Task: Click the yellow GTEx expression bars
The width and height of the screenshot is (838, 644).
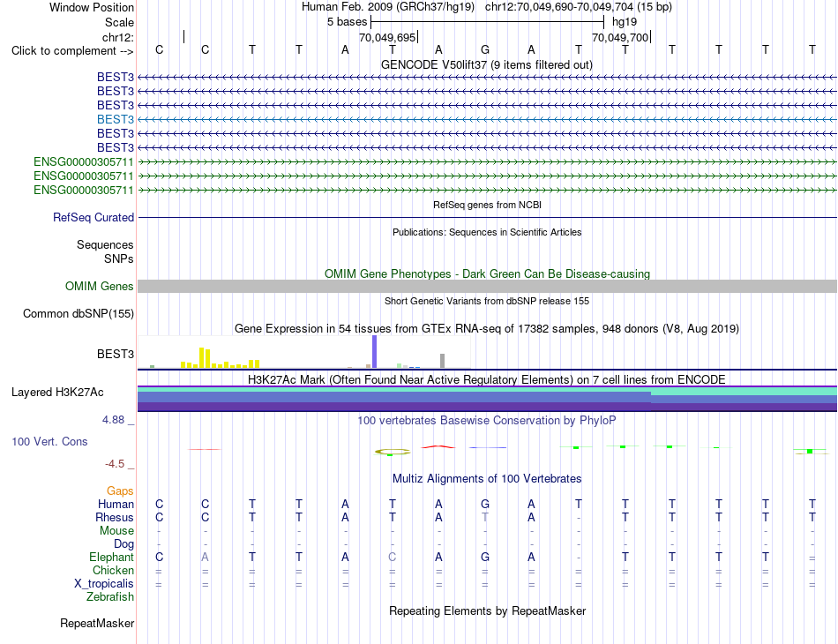Action: click(x=221, y=358)
